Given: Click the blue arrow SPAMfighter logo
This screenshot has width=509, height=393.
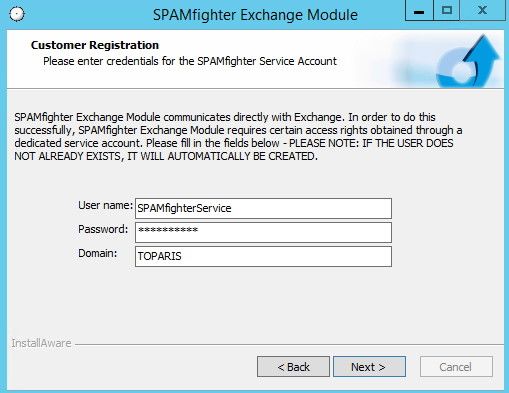Looking at the screenshot, I should (x=468, y=61).
